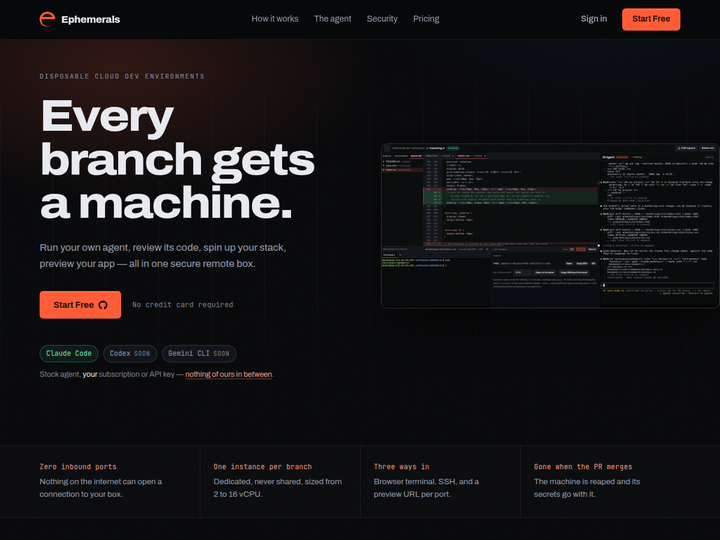This screenshot has height=540, width=720.
Task: Click the 'Gone when the PR merges' heading
Action: (x=583, y=467)
